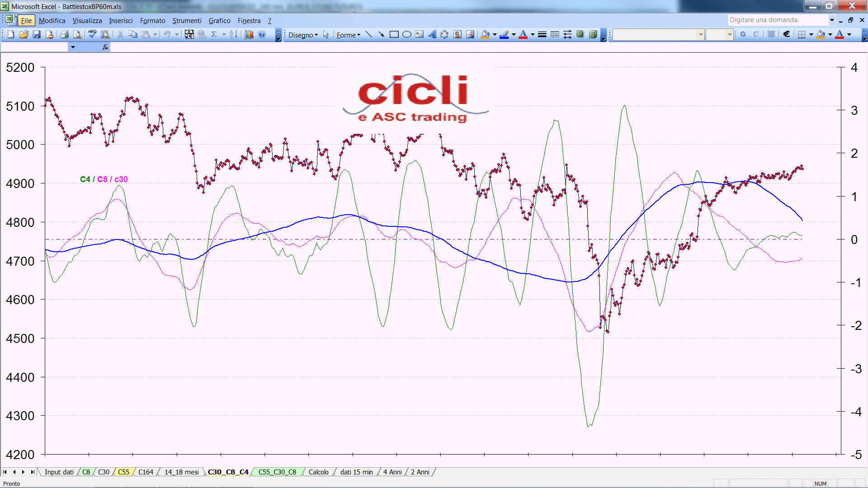The image size is (868, 488).
Task: Apply 3-D Style
Action: (x=593, y=34)
